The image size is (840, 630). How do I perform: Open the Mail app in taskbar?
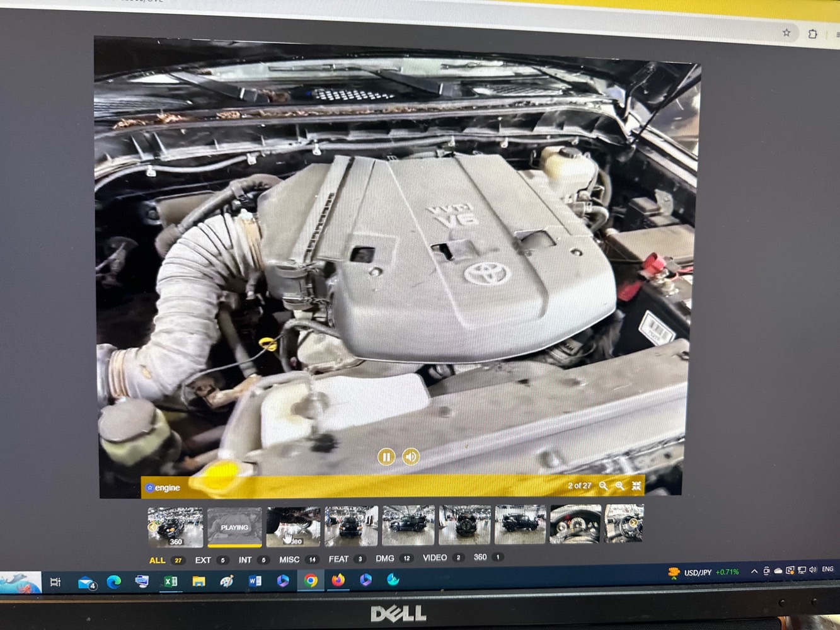(86, 583)
